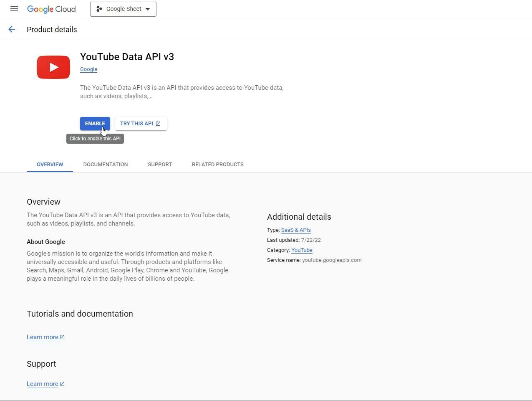
Task: Click the YouTube Data API product logo
Action: tap(53, 67)
